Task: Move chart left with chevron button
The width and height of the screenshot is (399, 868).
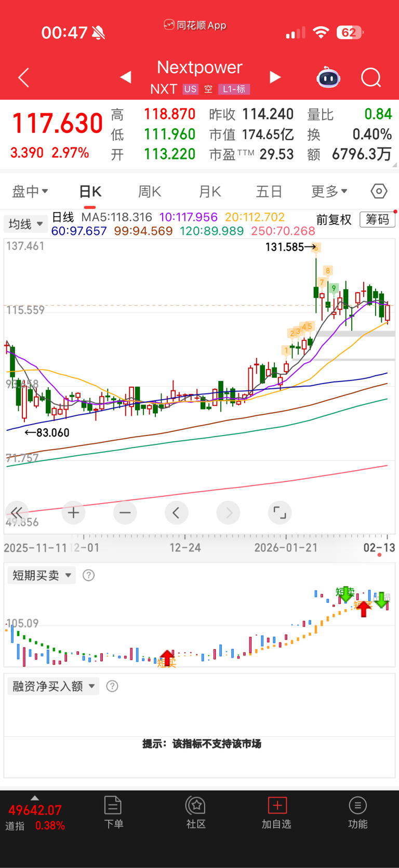Action: tap(176, 513)
